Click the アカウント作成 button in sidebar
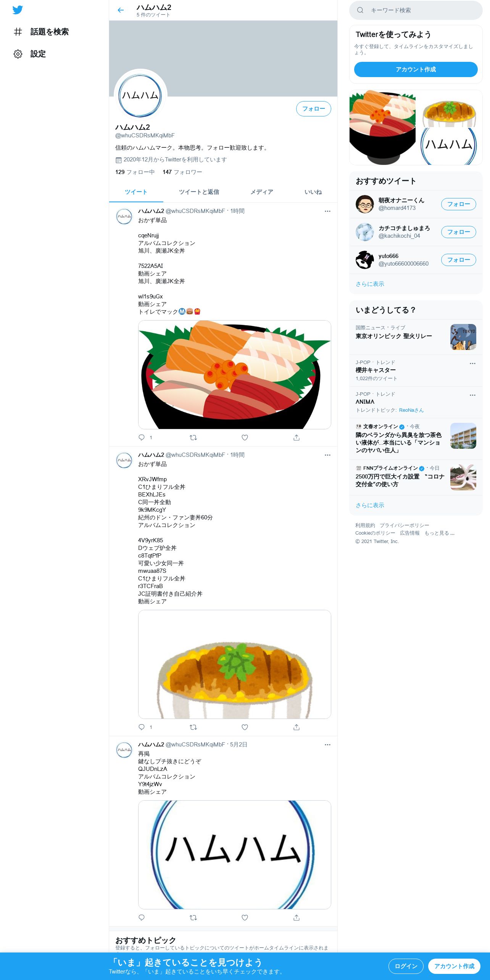This screenshot has height=980, width=490. [x=416, y=69]
